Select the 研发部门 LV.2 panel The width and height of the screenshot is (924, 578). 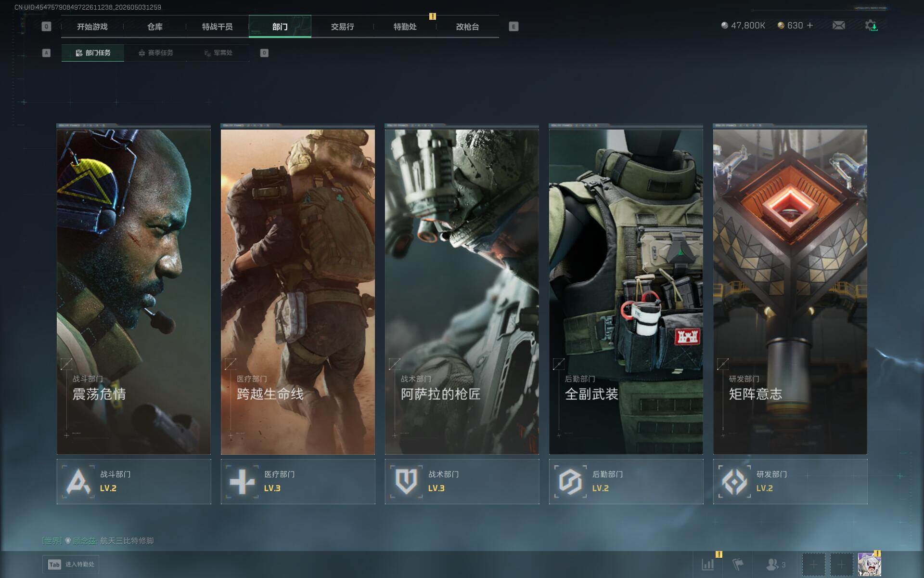790,482
